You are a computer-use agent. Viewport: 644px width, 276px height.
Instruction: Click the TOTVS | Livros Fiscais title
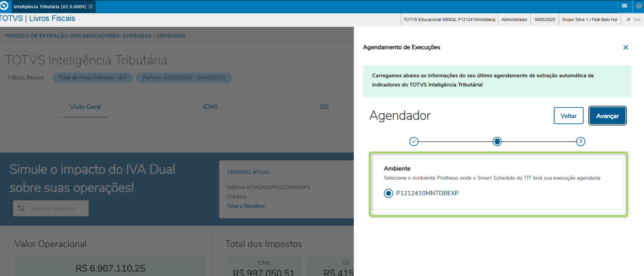[x=38, y=18]
